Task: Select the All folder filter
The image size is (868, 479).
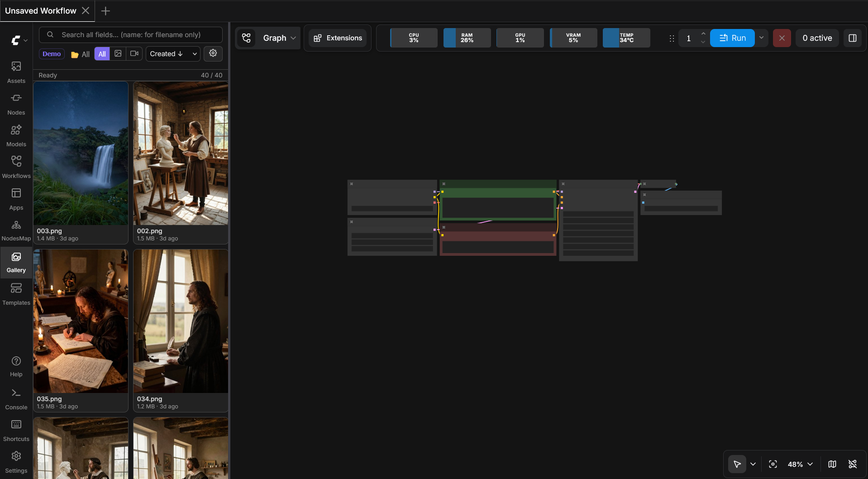Action: point(81,54)
